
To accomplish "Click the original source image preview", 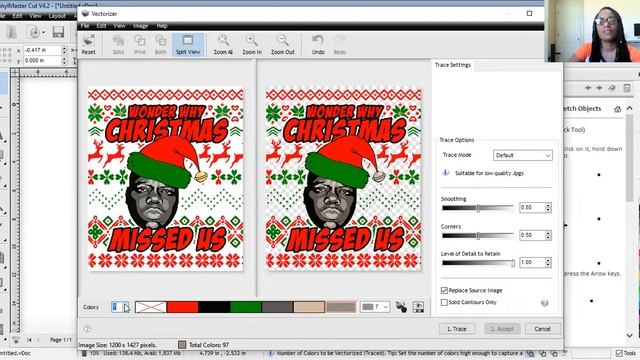I will pyautogui.click(x=165, y=179).
